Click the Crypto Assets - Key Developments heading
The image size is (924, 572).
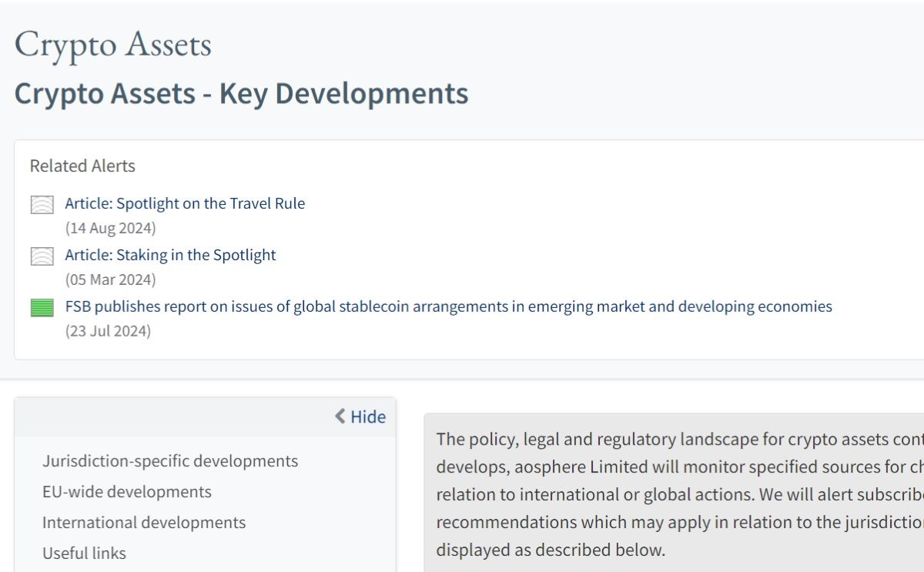pos(241,93)
